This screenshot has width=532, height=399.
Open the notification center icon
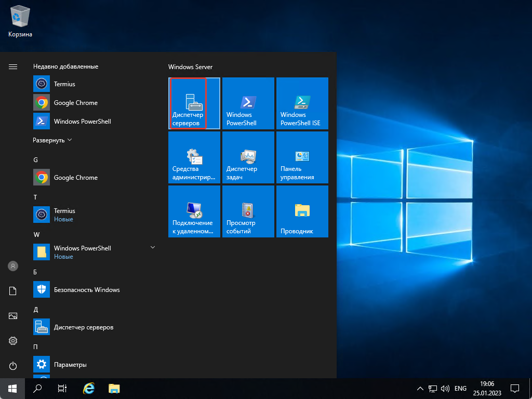[x=515, y=389]
